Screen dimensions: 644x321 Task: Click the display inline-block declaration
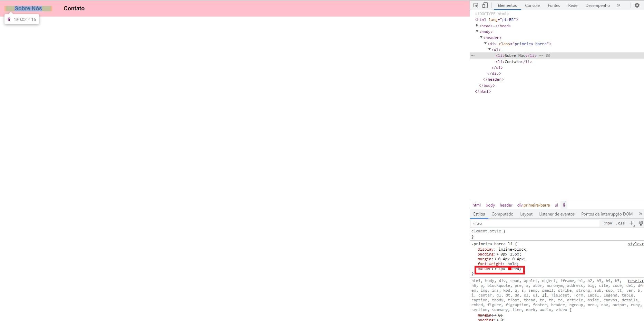coord(502,250)
